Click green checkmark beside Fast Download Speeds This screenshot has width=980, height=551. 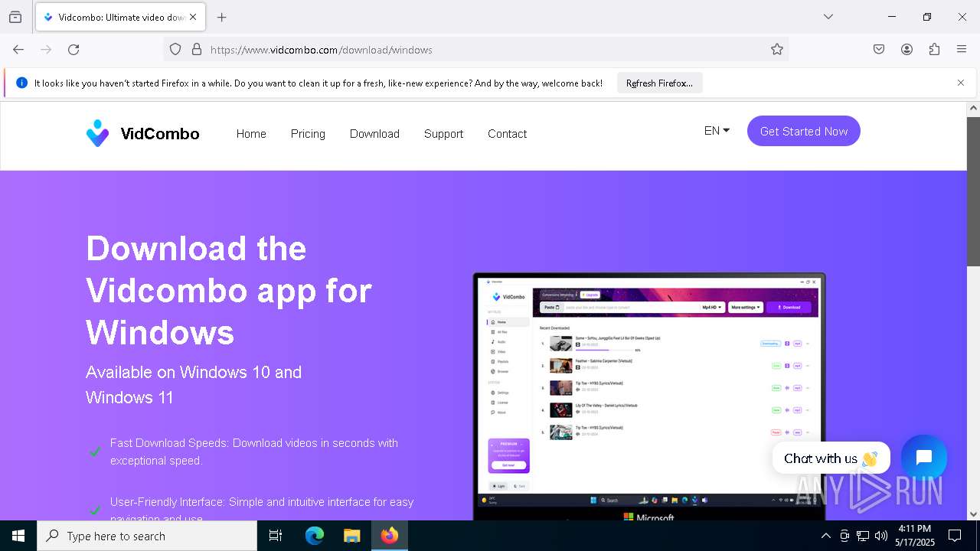(95, 452)
